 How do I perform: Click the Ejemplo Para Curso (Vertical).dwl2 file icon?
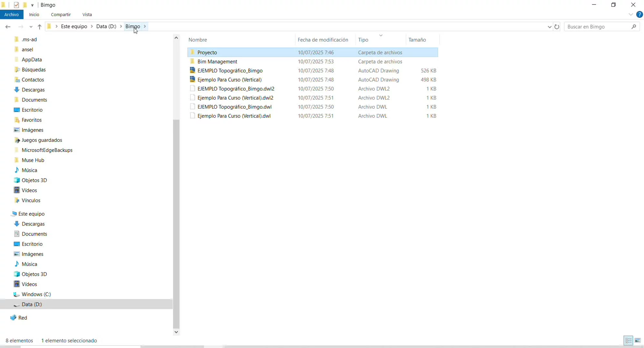tap(192, 97)
